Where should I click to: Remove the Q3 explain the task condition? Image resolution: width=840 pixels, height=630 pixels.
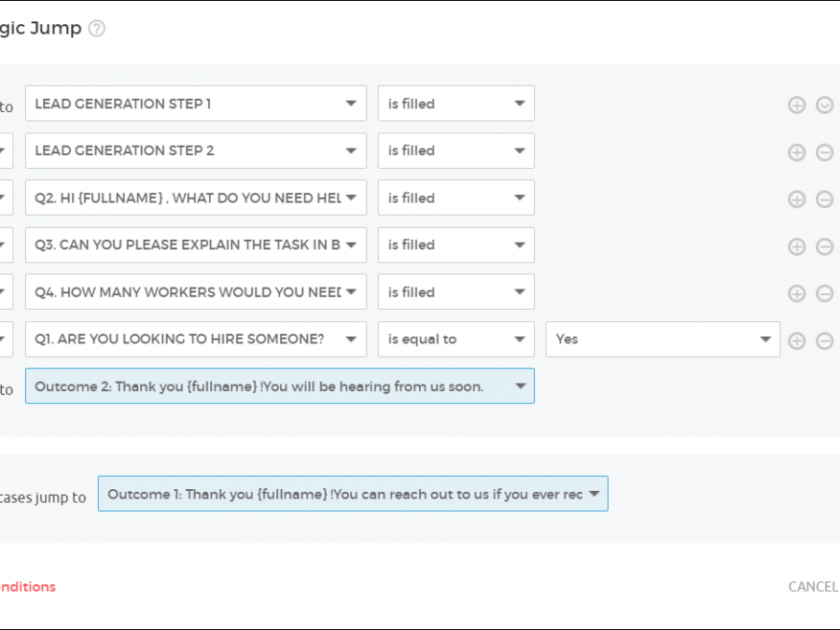(x=824, y=246)
